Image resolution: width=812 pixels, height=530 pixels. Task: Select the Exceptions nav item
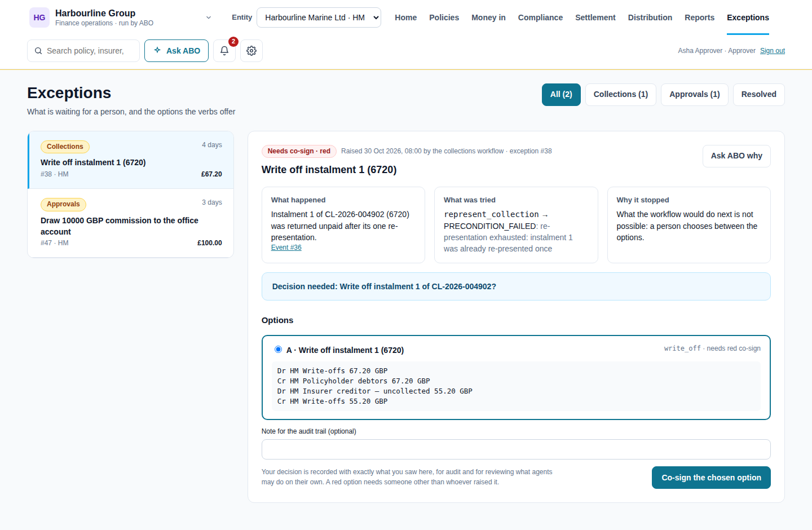(x=748, y=17)
